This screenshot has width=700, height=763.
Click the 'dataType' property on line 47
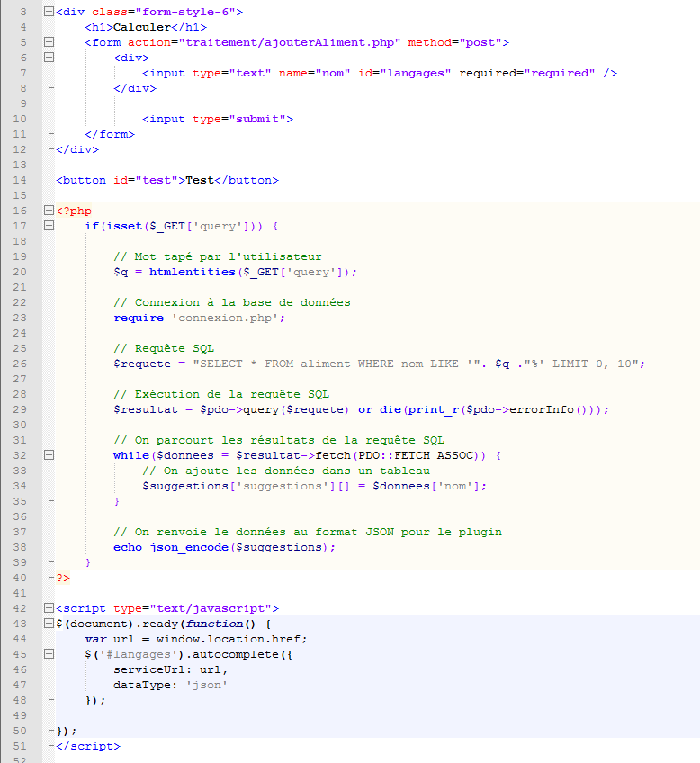coord(142,685)
